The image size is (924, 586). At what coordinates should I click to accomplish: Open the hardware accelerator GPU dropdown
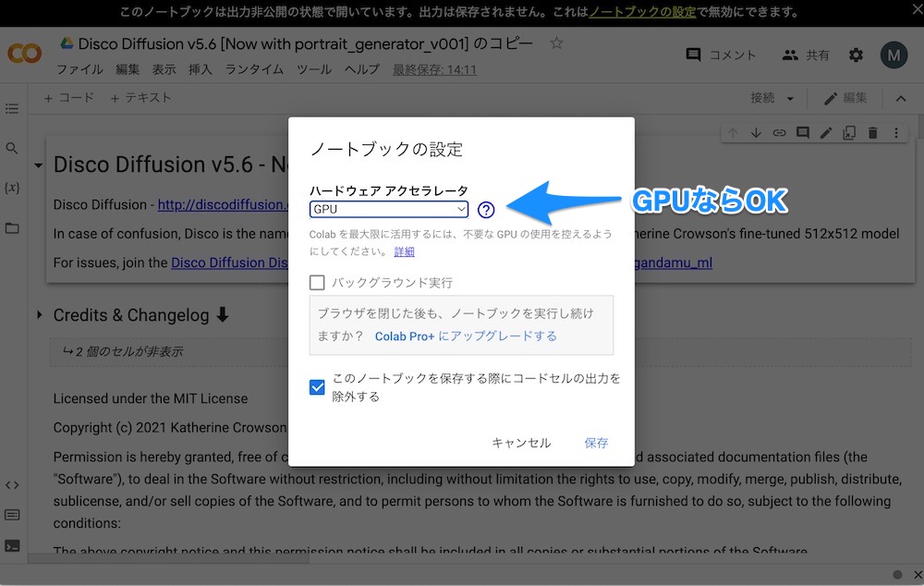[389, 209]
